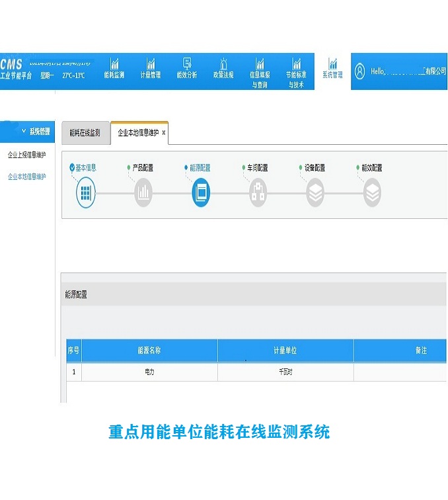448x500 pixels.
Task: Click the 基本信息 grid step icon
Action: pos(86,193)
